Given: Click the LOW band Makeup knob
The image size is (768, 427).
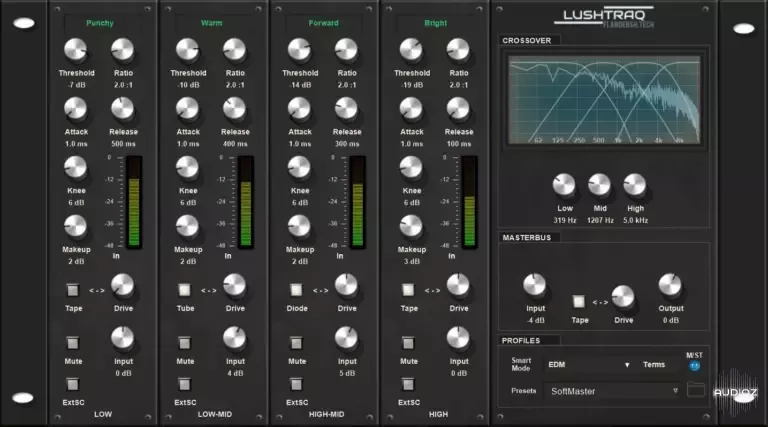Looking at the screenshot, I should [75, 227].
